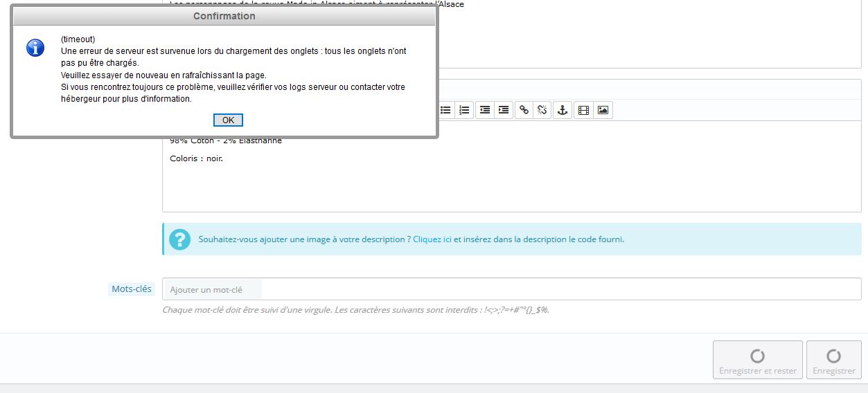Decrease indent in the editor toolbar
The width and height of the screenshot is (868, 393).
[x=485, y=110]
